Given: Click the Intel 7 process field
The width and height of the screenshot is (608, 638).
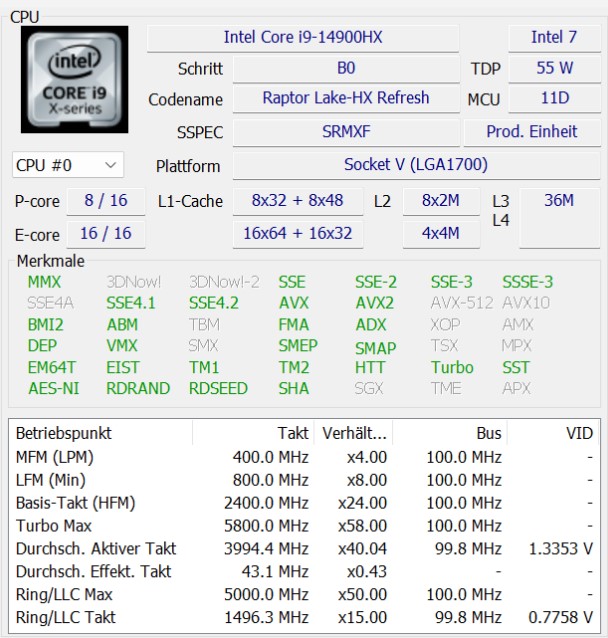Looking at the screenshot, I should tap(554, 37).
